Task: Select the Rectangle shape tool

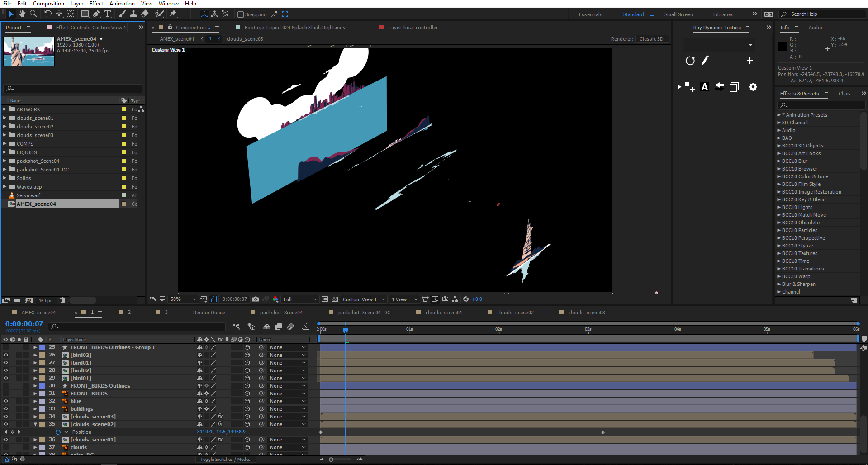Action: pos(85,14)
